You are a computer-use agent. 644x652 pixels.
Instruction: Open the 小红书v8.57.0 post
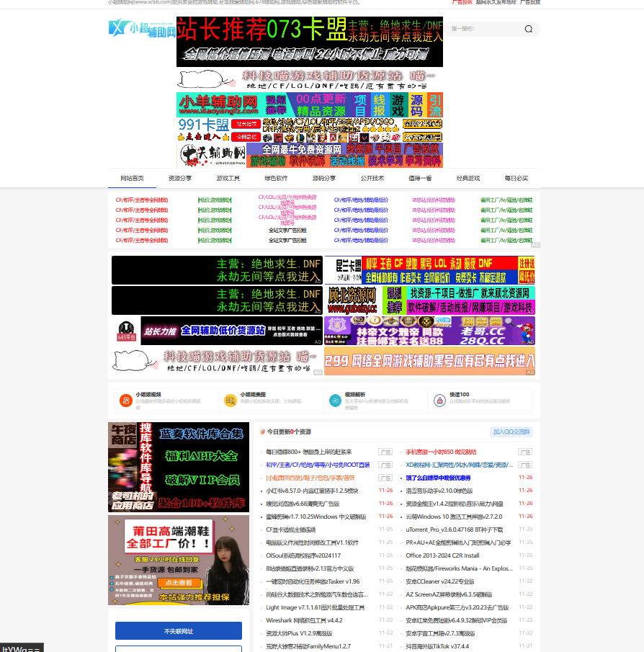tap(312, 491)
